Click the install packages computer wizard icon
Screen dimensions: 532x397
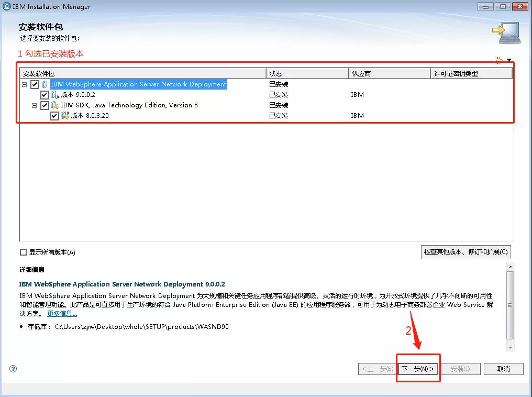[x=506, y=33]
